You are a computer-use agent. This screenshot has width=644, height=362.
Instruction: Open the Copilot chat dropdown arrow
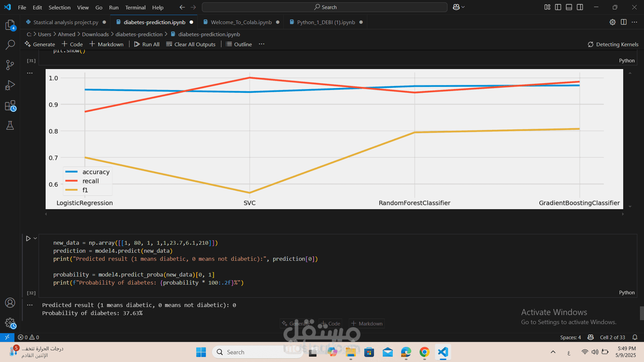coord(463,7)
